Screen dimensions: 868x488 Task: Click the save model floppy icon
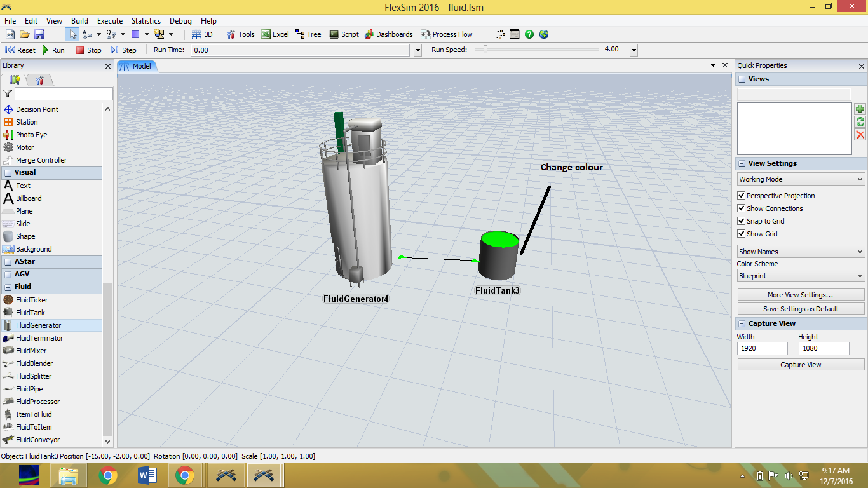39,34
